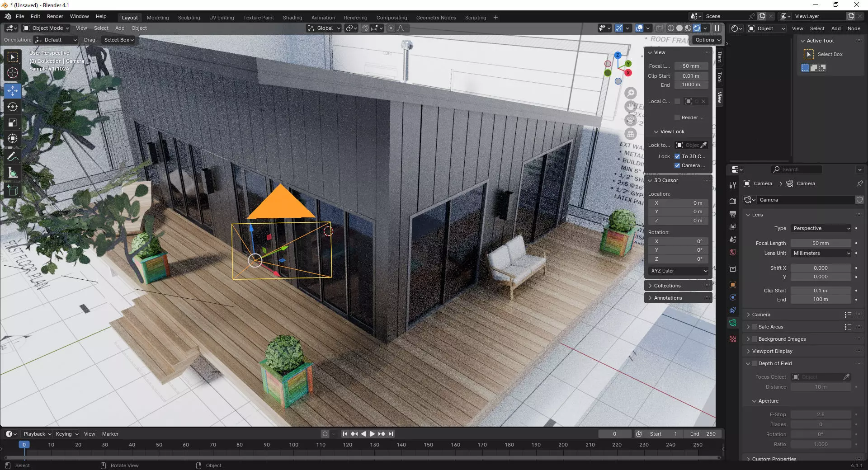Enable the Local Camera checkbox

pyautogui.click(x=677, y=101)
